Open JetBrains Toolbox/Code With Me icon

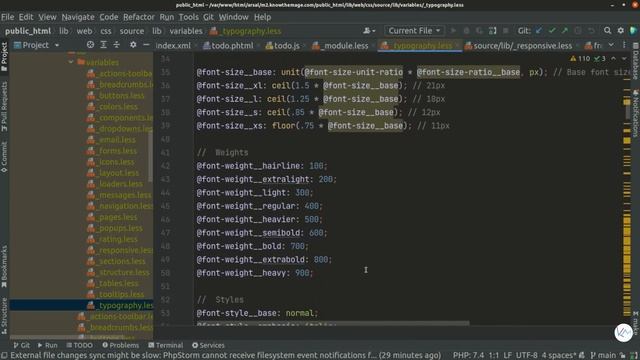[633, 31]
